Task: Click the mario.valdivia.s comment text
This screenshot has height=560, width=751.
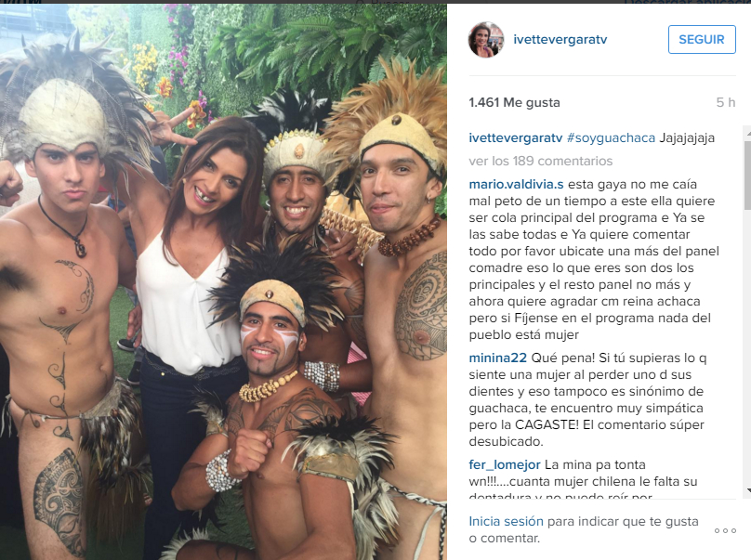Action: click(x=594, y=259)
